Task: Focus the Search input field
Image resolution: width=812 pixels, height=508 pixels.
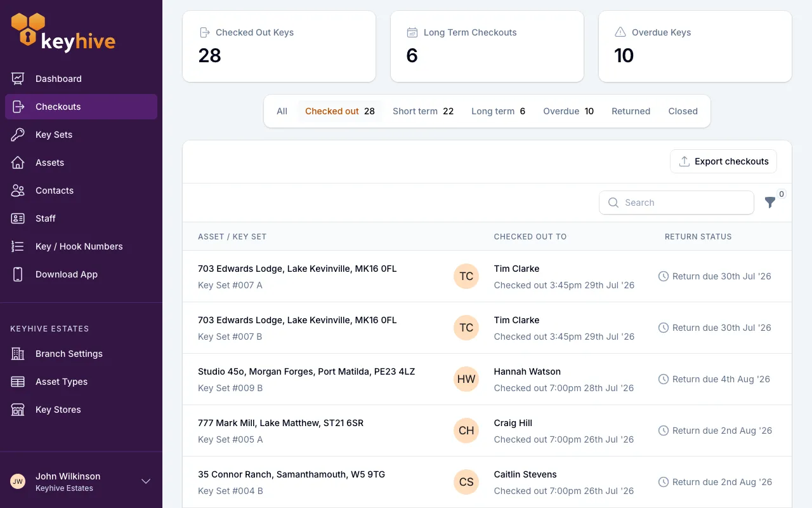Action: coord(676,203)
